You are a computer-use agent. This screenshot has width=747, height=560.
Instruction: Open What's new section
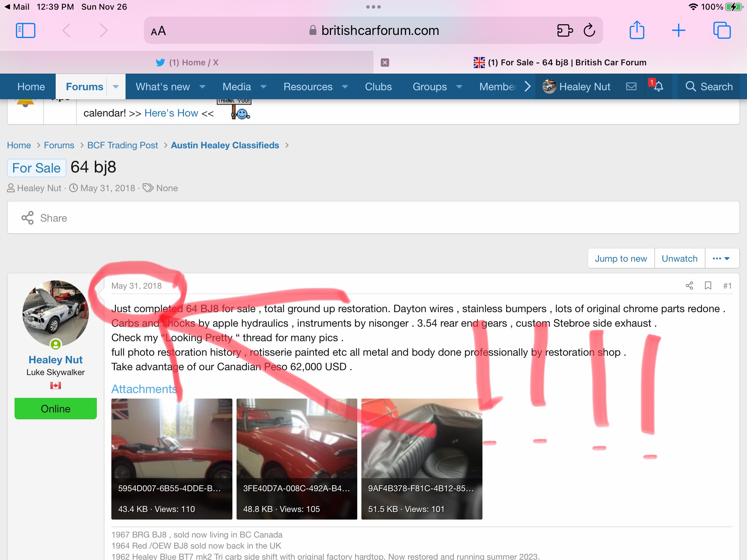tap(163, 86)
